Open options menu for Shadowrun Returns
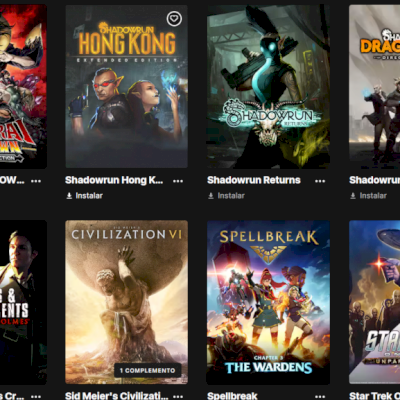 pos(320,181)
